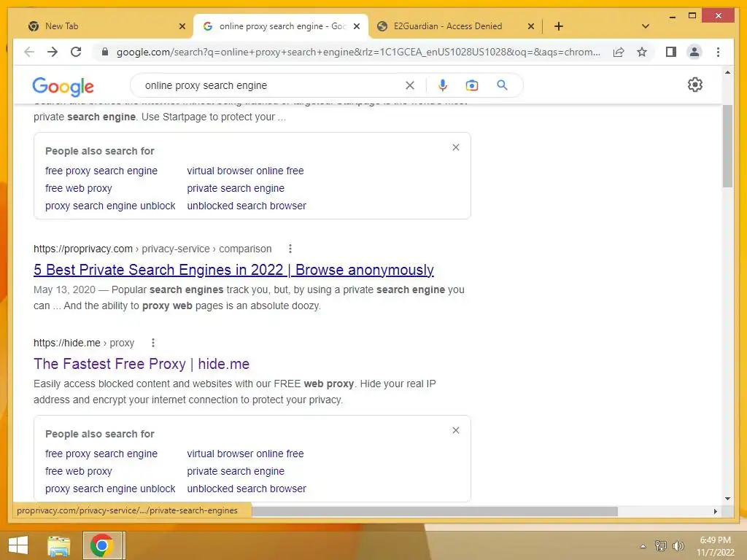
Task: View site information via the lock icon
Action: (105, 52)
